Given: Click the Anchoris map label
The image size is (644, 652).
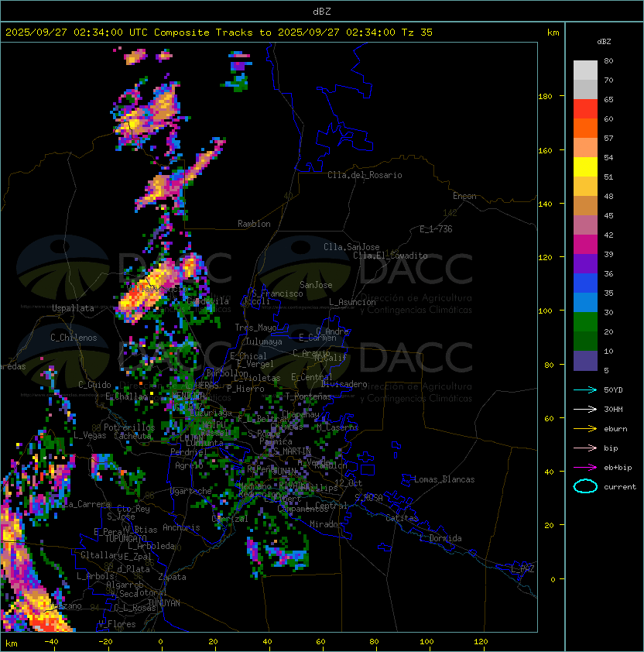Looking at the screenshot, I should click(181, 527).
